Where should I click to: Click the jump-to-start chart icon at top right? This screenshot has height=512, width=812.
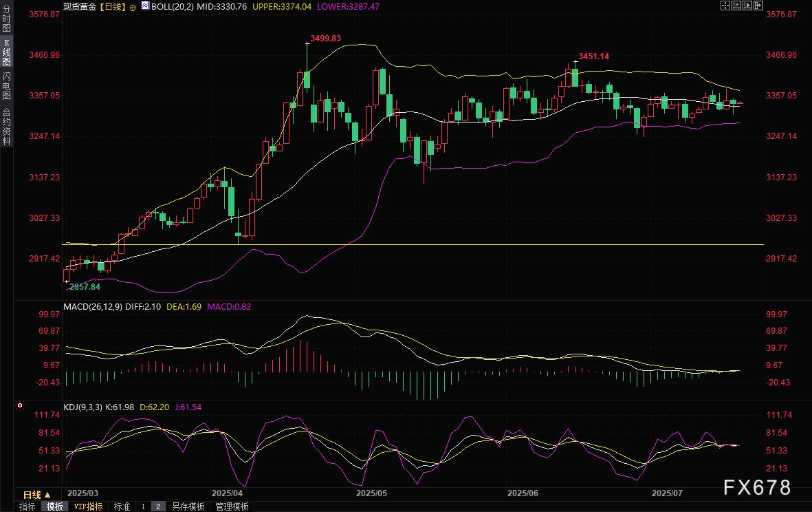click(735, 6)
